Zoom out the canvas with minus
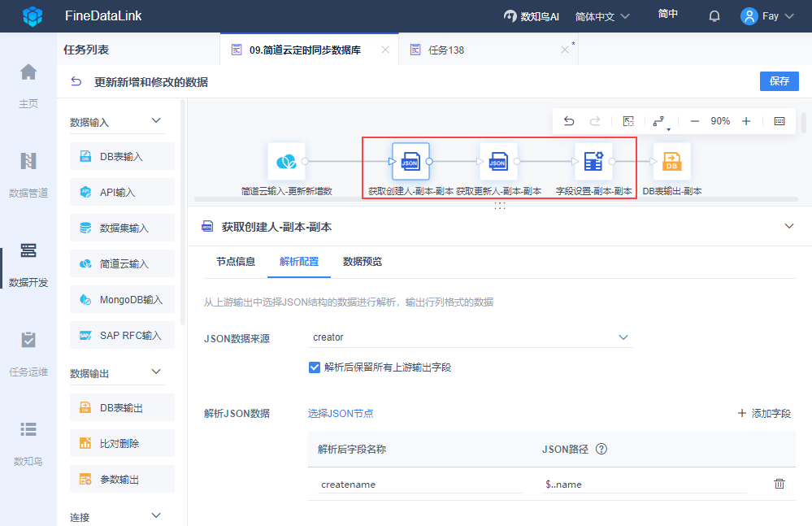 coord(695,121)
